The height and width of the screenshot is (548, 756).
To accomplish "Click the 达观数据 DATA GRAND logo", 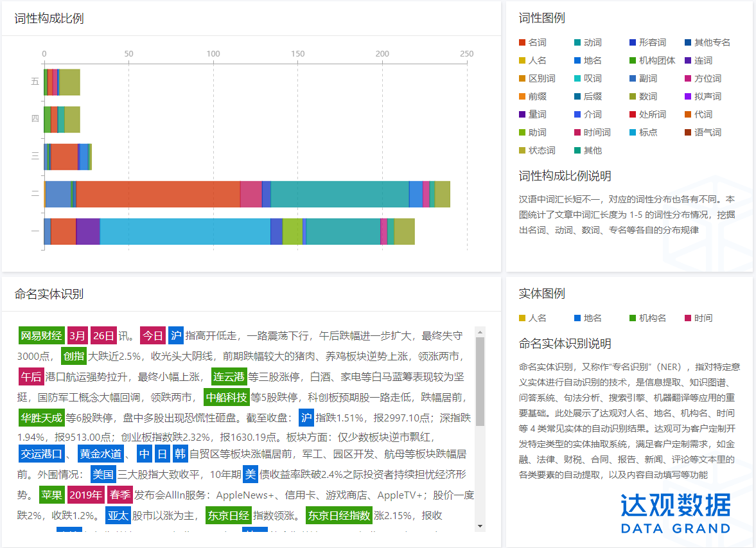I will 675,514.
